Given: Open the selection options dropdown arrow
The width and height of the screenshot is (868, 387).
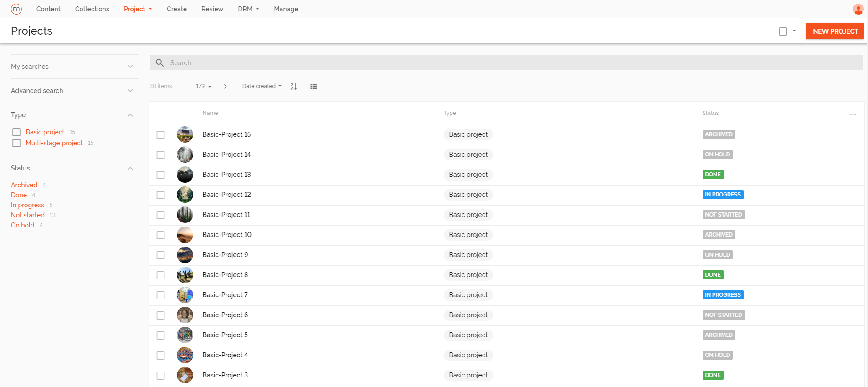Looking at the screenshot, I should click(x=794, y=31).
